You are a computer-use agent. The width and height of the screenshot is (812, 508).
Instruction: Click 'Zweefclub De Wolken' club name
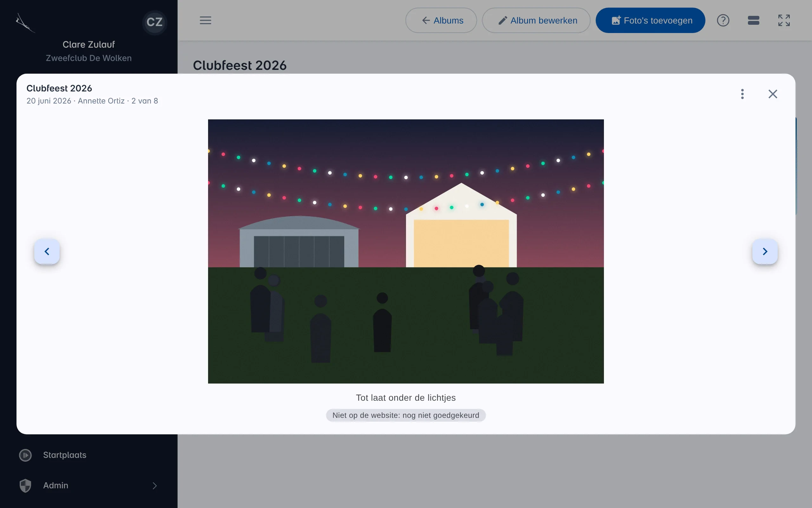pos(88,58)
